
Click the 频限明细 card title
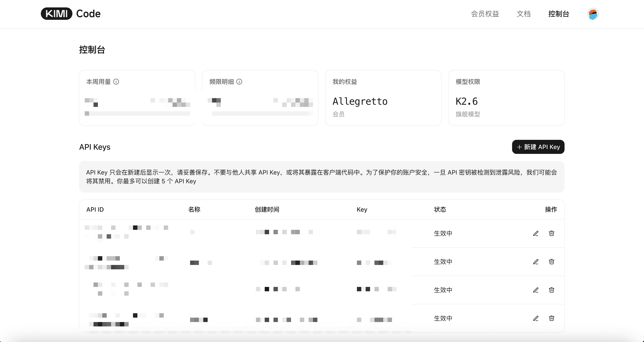pyautogui.click(x=221, y=82)
